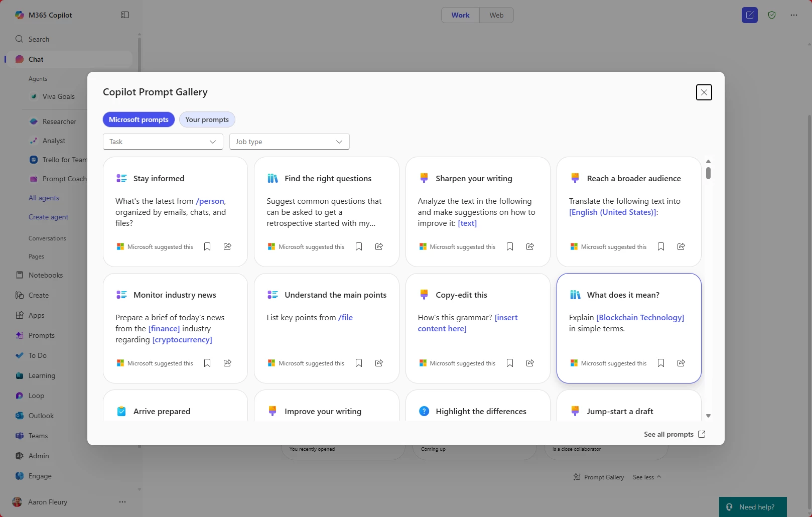Click the Create agent link
The image size is (812, 517).
(x=48, y=217)
